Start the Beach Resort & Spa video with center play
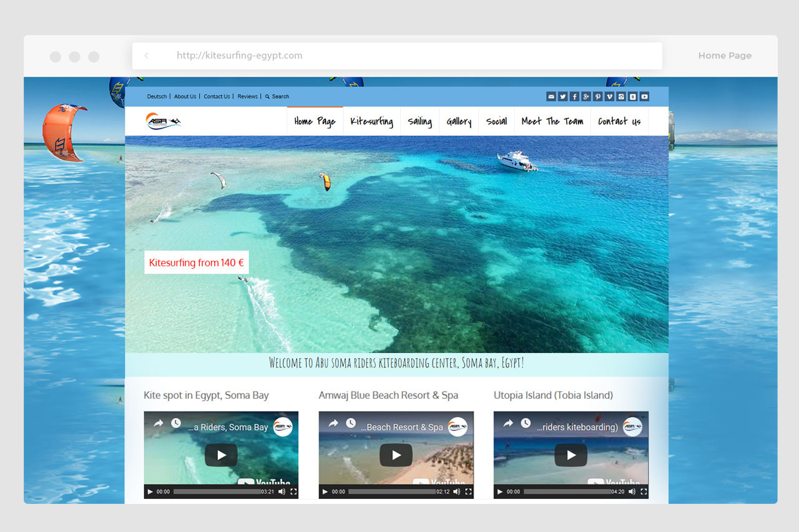Screen dimensions: 799x532 [396, 455]
